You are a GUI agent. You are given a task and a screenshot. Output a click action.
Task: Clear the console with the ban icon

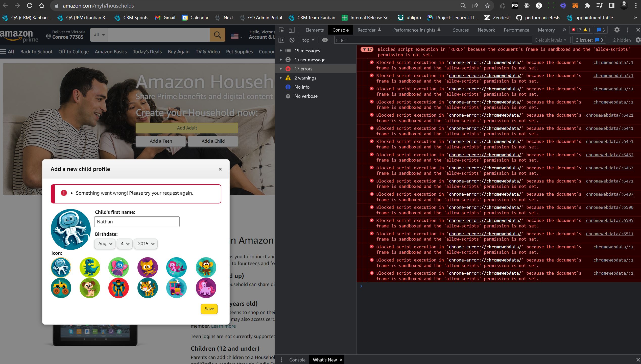click(292, 40)
